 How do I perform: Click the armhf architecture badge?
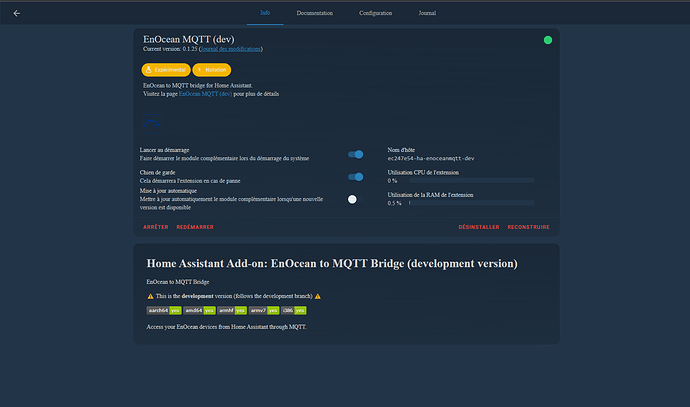pyautogui.click(x=232, y=310)
